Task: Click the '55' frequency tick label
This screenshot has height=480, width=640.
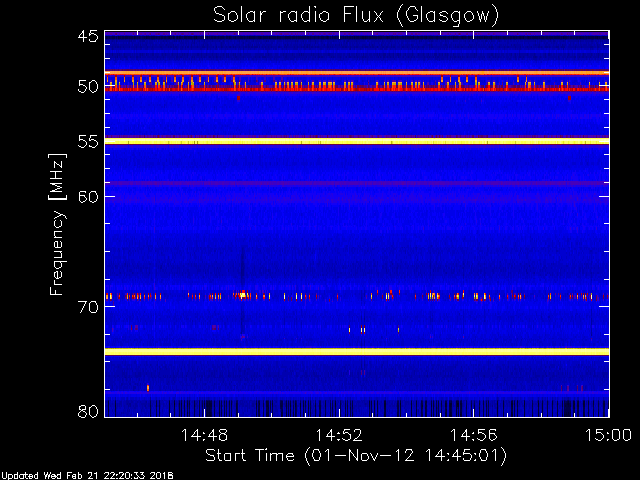Action: click(88, 142)
